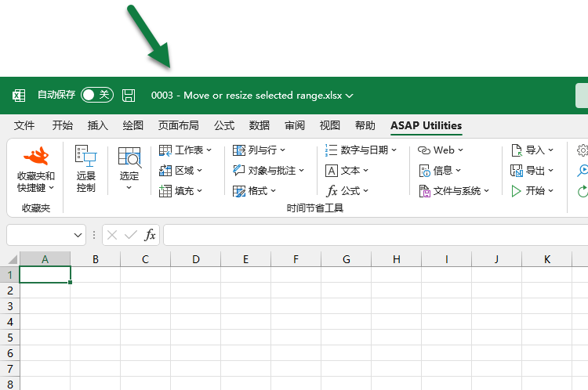The height and width of the screenshot is (390, 588).
Task: Switch to the 数据 ribbon tab
Action: point(260,125)
